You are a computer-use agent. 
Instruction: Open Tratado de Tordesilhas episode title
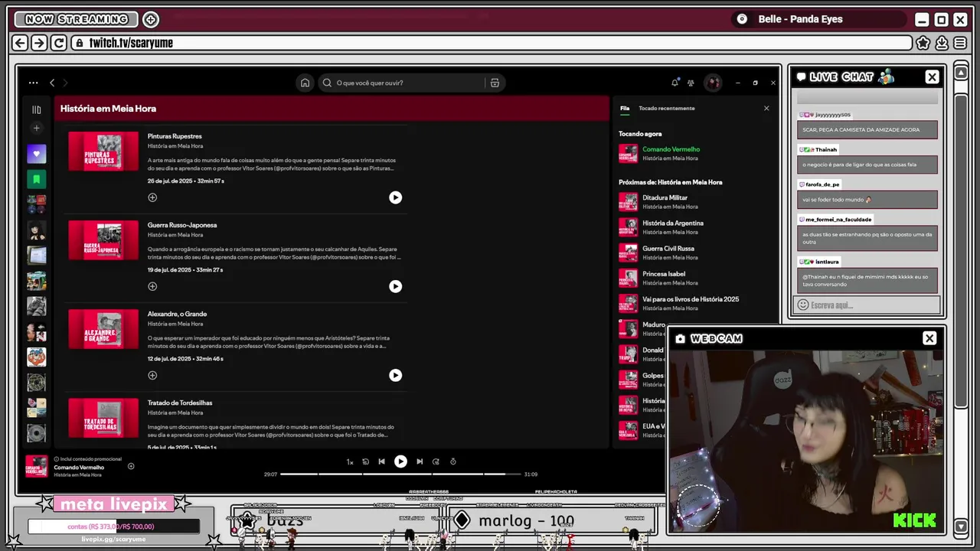180,403
